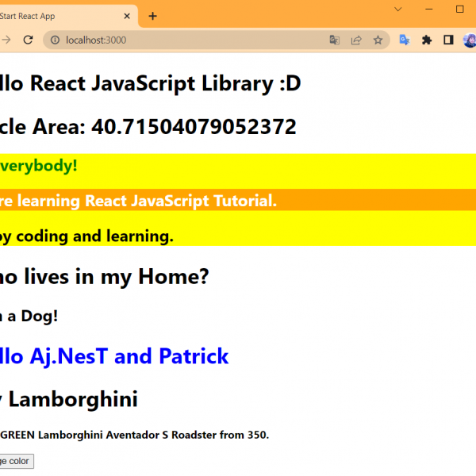The image size is (476, 476).
Task: Maximize the browser window
Action: [x=459, y=10]
